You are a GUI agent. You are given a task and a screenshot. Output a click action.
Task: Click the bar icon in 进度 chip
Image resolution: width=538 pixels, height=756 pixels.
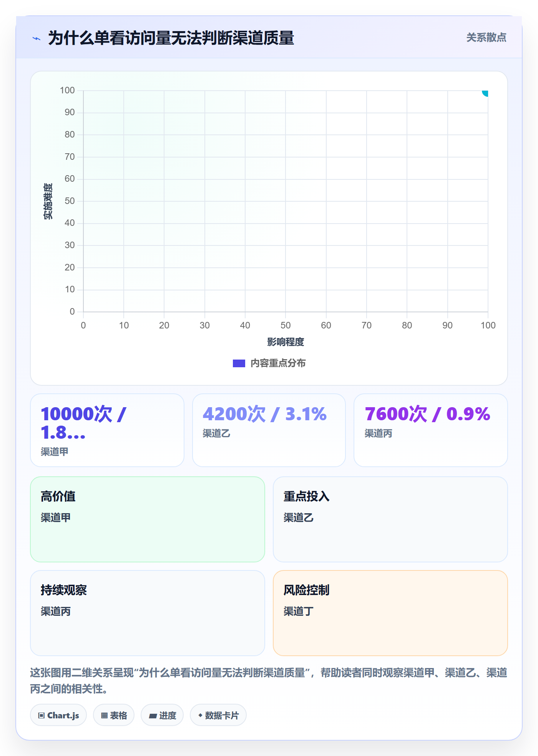tap(153, 716)
